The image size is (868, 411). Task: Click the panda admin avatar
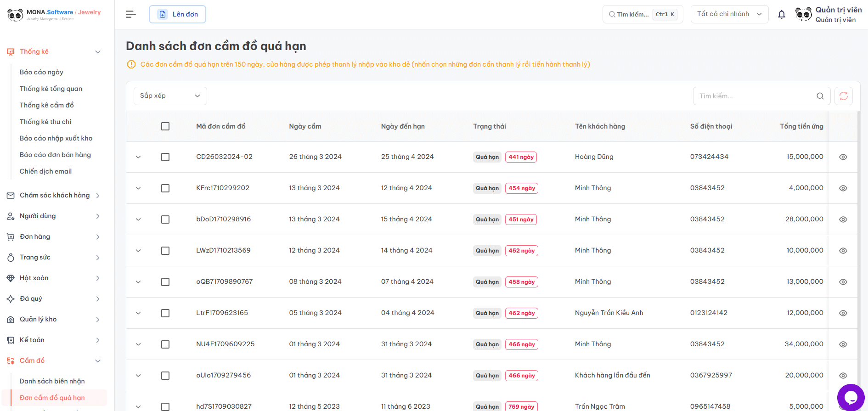804,14
